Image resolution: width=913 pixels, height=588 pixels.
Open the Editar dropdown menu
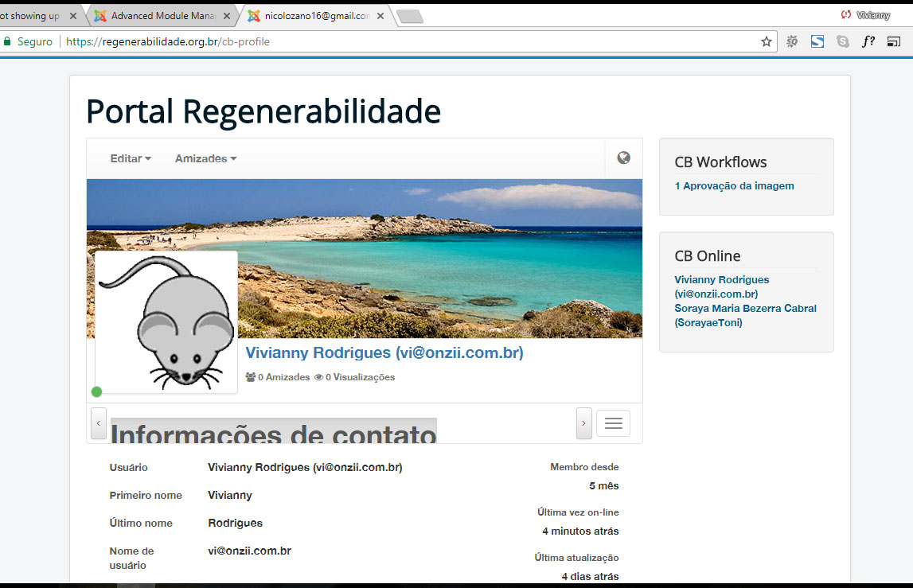(131, 158)
